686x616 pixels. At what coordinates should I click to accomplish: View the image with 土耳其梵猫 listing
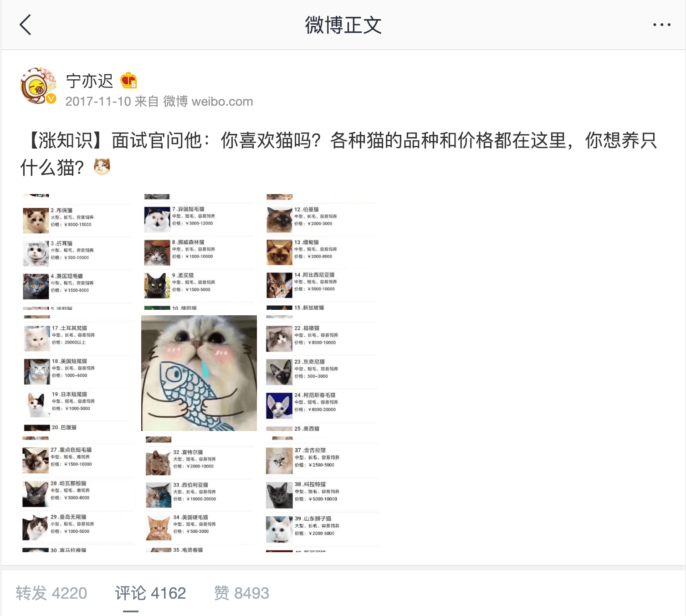point(78,373)
